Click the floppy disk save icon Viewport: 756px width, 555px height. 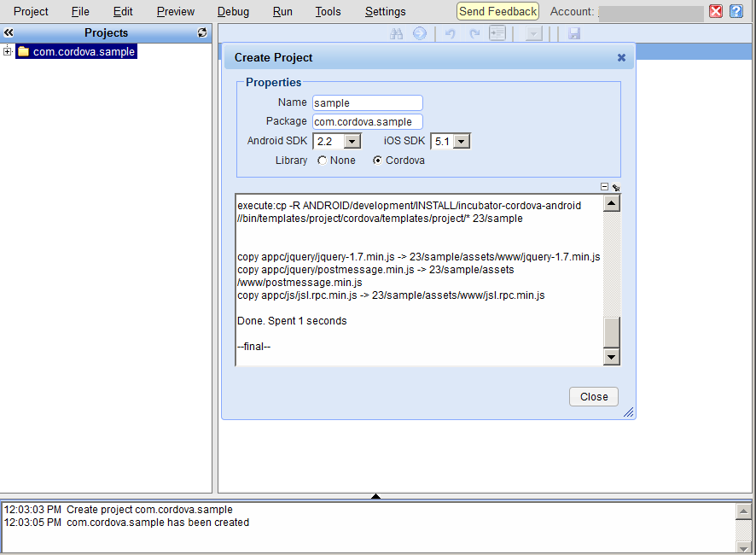pyautogui.click(x=574, y=33)
